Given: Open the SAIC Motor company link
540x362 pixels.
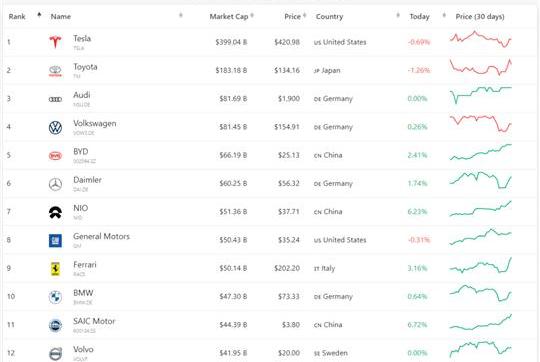Looking at the screenshot, I should (94, 321).
